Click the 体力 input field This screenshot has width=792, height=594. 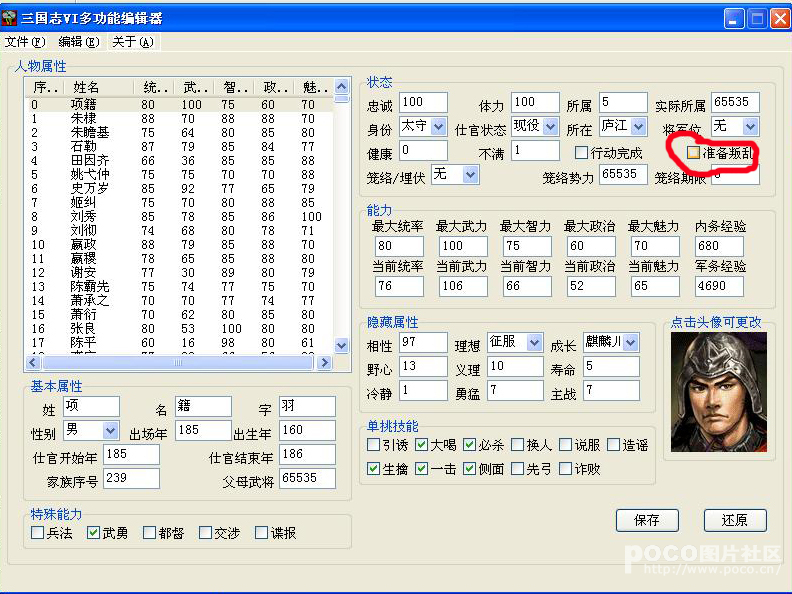535,102
